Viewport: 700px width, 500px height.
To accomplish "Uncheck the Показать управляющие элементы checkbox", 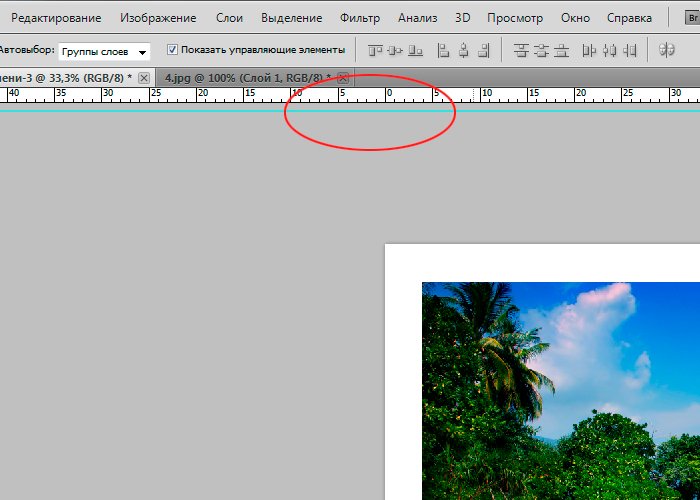I will click(x=172, y=50).
